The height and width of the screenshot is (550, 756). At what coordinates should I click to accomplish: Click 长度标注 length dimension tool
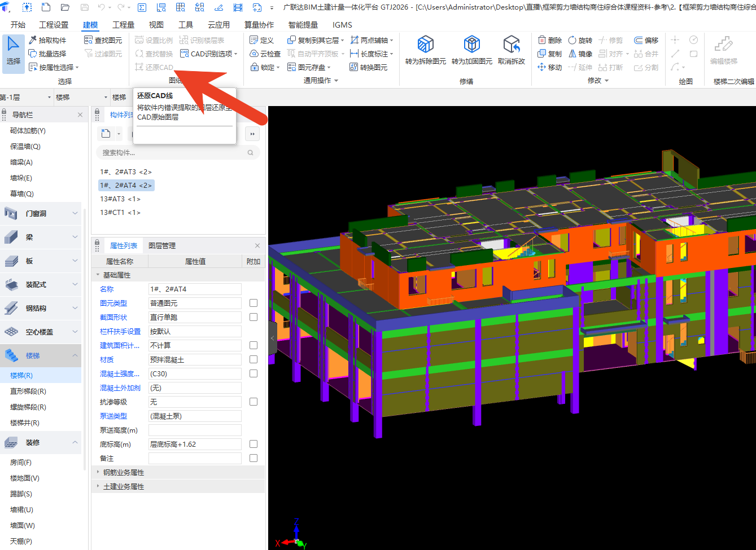[372, 54]
